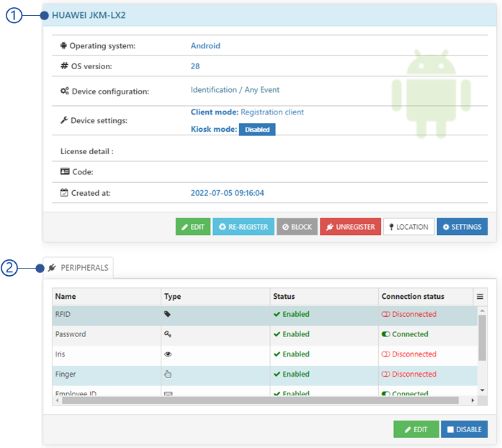502x448 pixels.
Task: Click the horizontal scrollbar right arrow
Action: pos(472,400)
